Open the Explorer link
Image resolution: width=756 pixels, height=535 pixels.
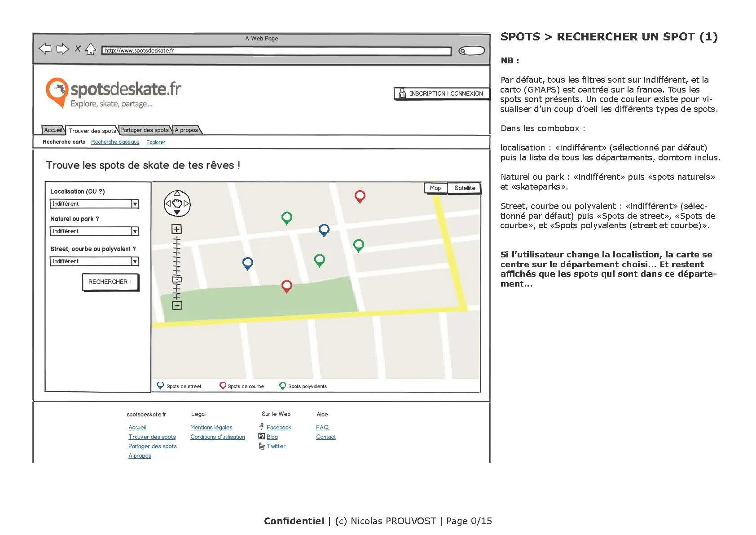156,142
